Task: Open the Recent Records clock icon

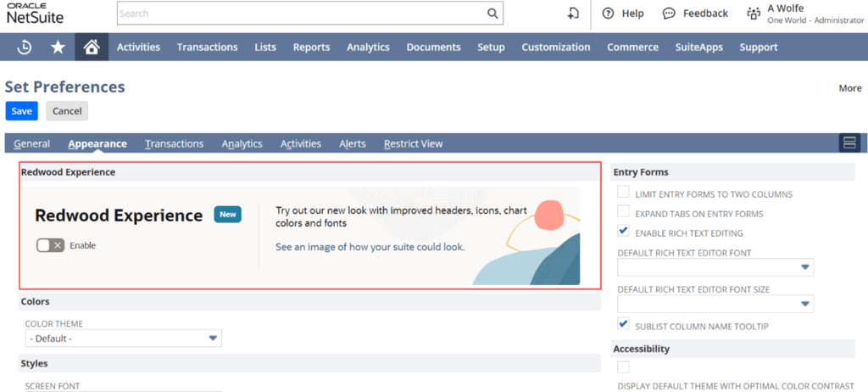Action: tap(24, 48)
